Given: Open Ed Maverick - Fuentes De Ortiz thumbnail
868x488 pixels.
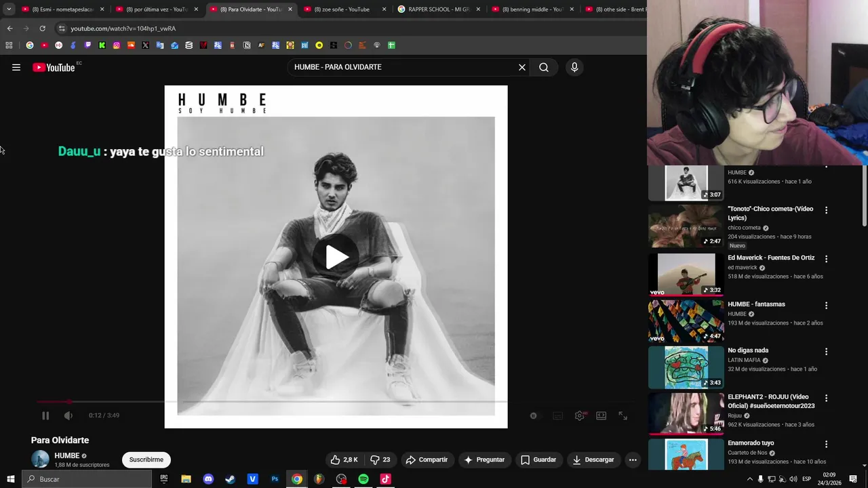Looking at the screenshot, I should [686, 274].
